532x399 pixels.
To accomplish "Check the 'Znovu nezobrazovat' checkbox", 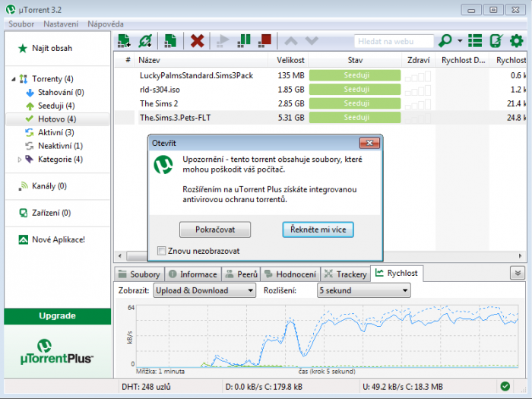I will coord(161,251).
